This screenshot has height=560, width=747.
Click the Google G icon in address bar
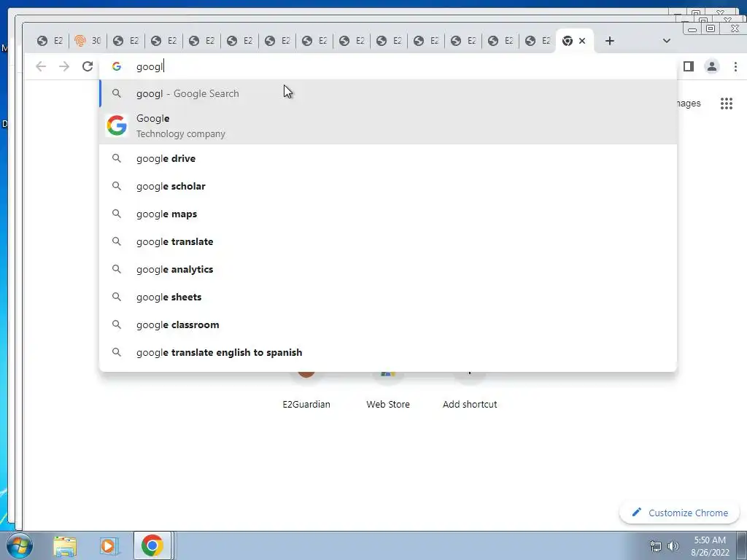click(x=117, y=66)
